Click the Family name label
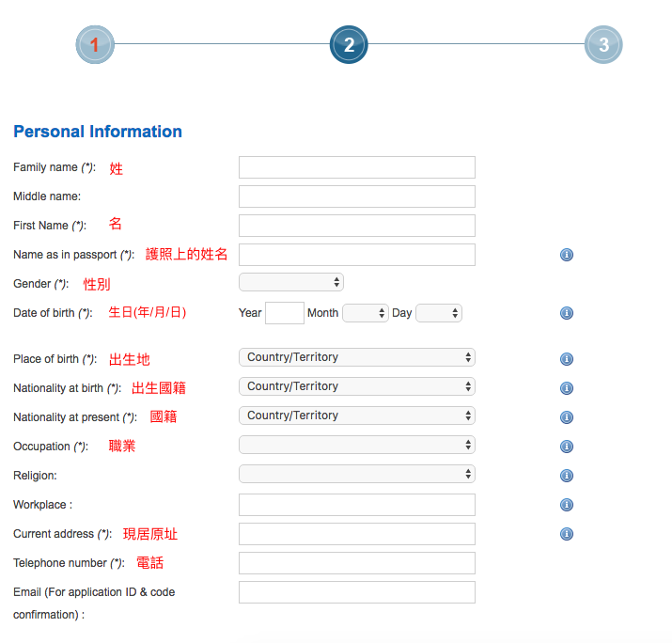672x643 pixels. [x=55, y=167]
